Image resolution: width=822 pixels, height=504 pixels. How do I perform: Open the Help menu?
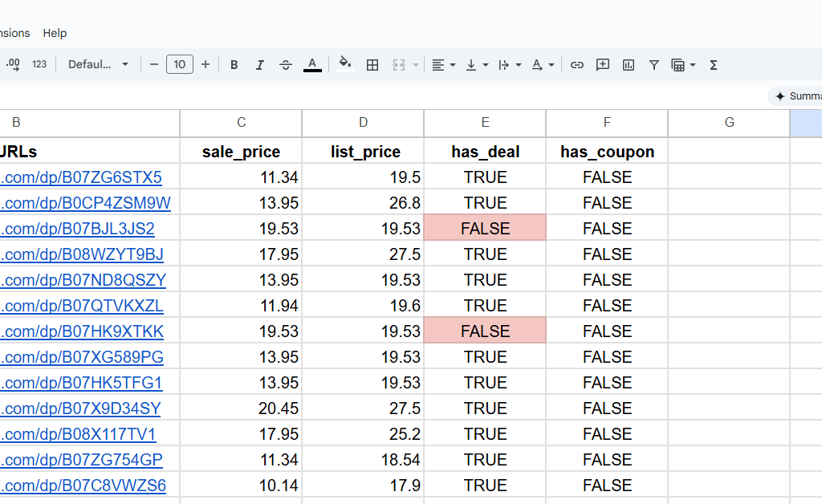click(55, 33)
